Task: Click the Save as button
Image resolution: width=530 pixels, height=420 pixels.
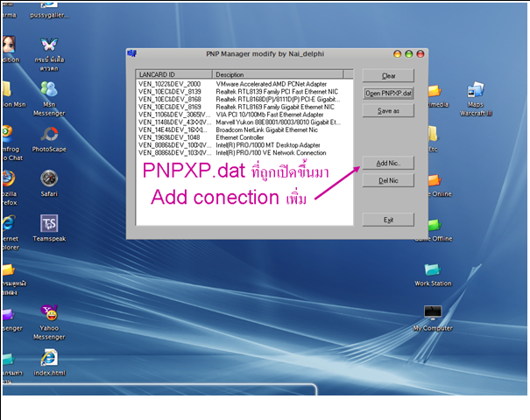Action: [x=388, y=111]
